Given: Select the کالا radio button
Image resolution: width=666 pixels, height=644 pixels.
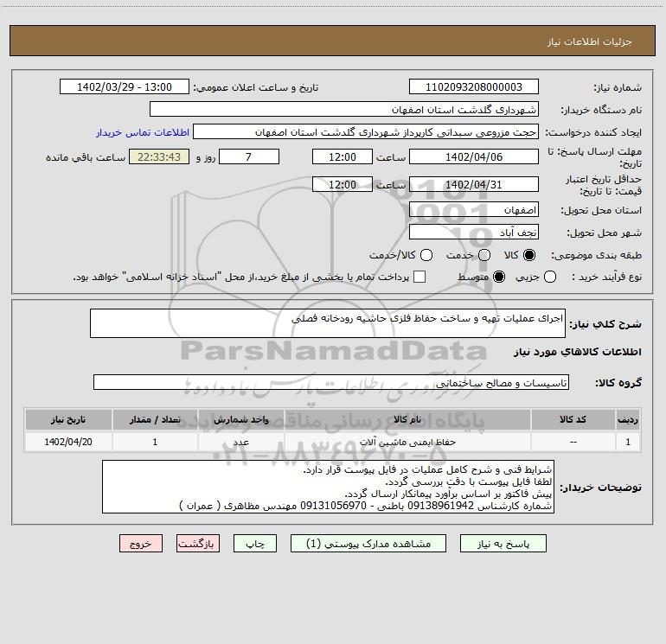Looking at the screenshot, I should tap(529, 255).
